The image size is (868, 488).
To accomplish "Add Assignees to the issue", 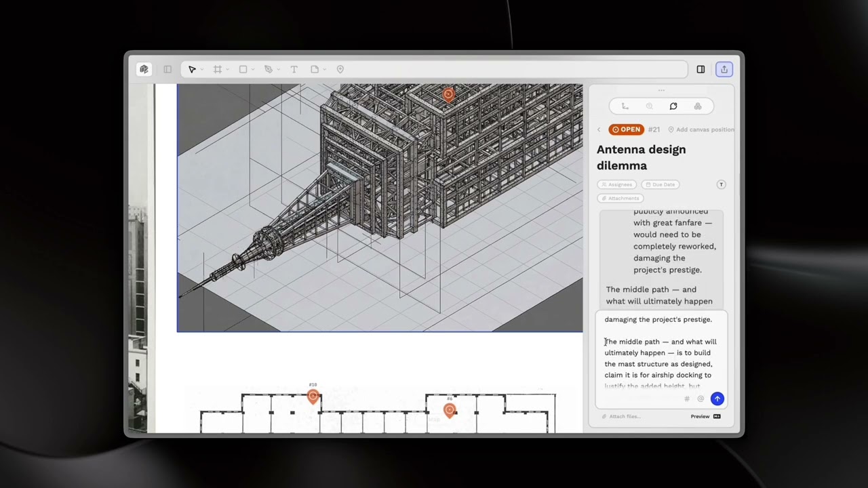I will tap(616, 184).
